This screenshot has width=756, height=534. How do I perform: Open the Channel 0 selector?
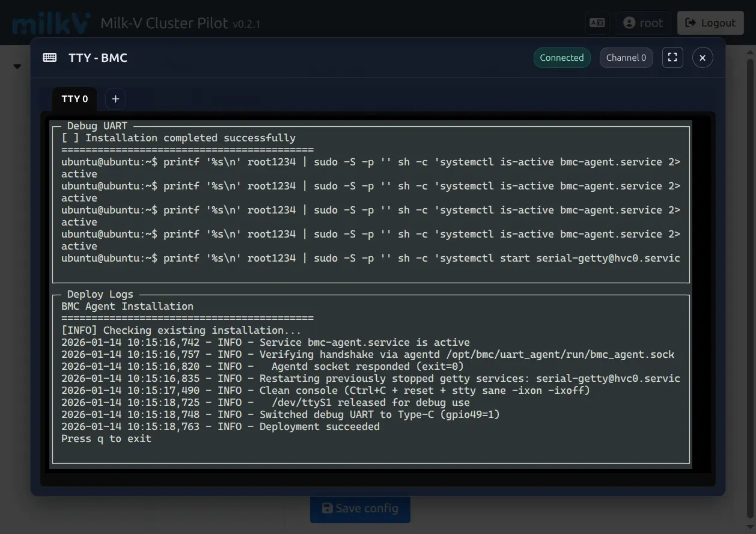[626, 58]
